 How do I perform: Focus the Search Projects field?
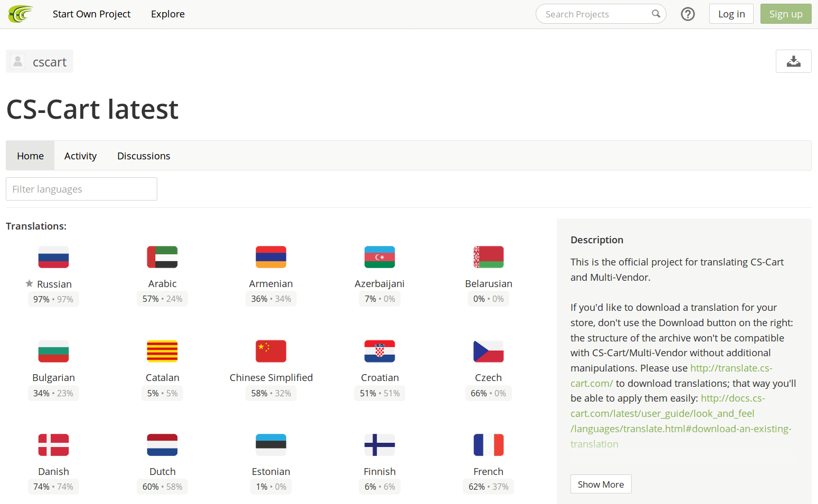point(601,14)
